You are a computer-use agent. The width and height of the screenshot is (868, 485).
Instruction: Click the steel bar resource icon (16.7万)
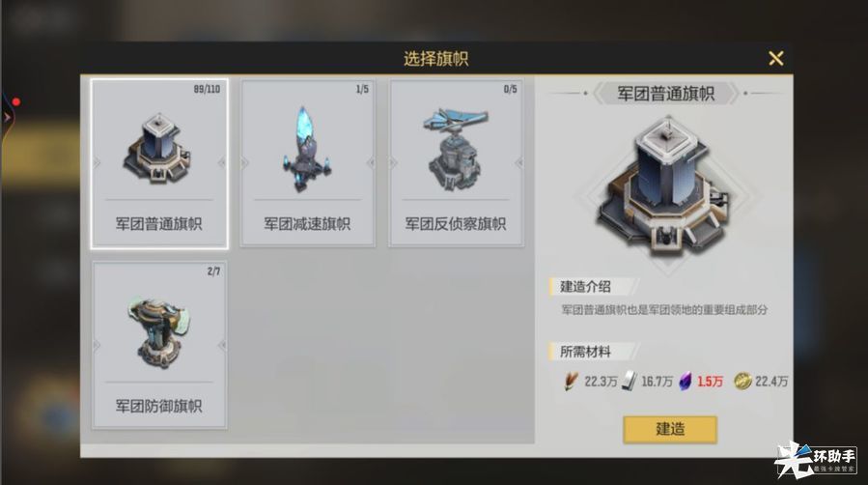(x=629, y=381)
